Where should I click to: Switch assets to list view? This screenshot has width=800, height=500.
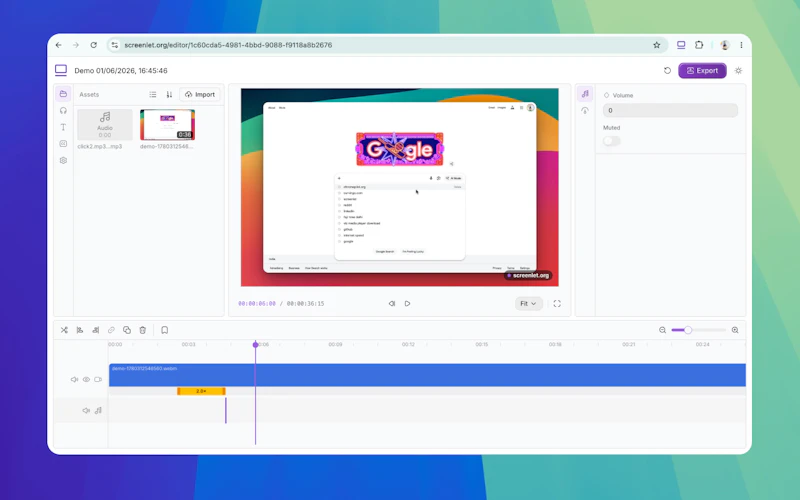pyautogui.click(x=153, y=94)
